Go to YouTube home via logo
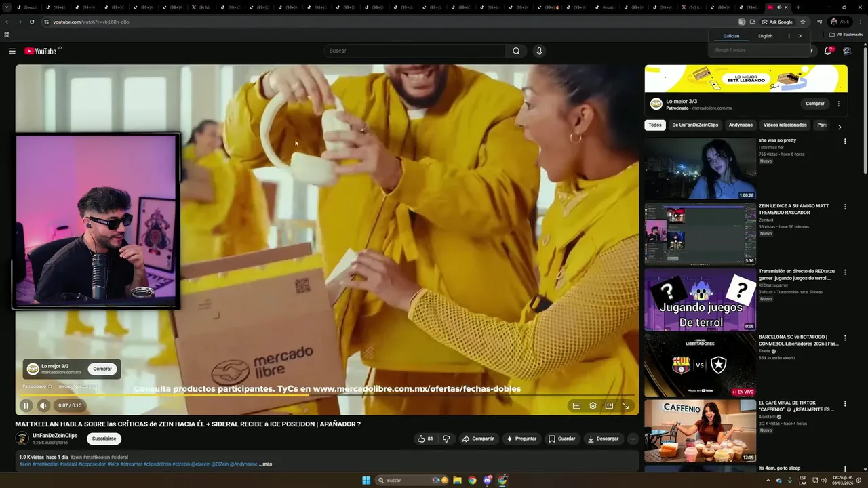This screenshot has height=488, width=868. (x=41, y=51)
